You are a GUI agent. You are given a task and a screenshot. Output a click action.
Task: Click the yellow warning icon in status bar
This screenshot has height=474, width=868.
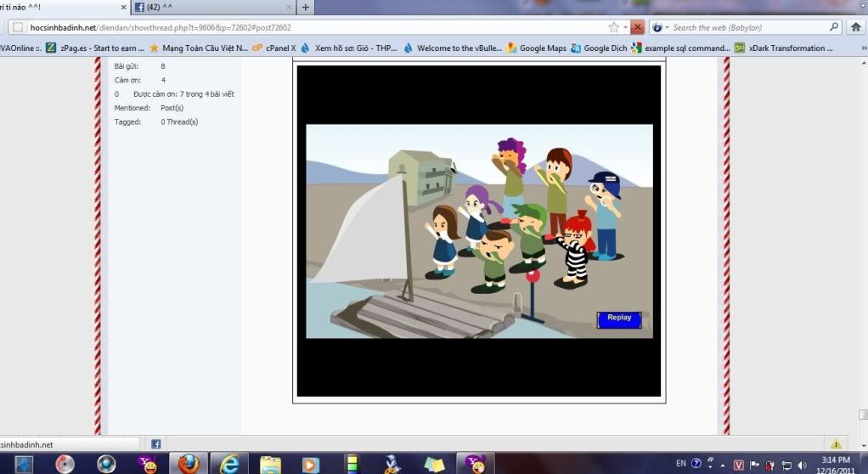pos(836,443)
